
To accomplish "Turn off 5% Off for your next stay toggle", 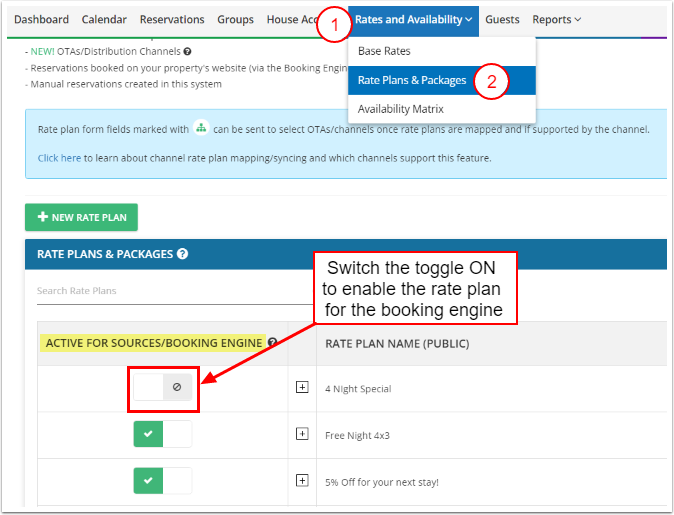I will click(x=163, y=480).
